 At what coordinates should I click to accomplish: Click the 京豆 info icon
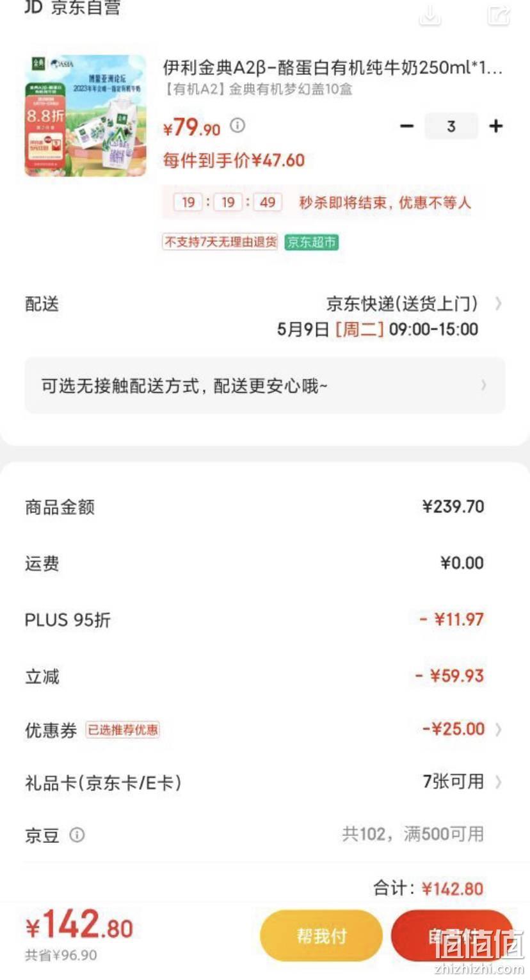click(x=77, y=835)
